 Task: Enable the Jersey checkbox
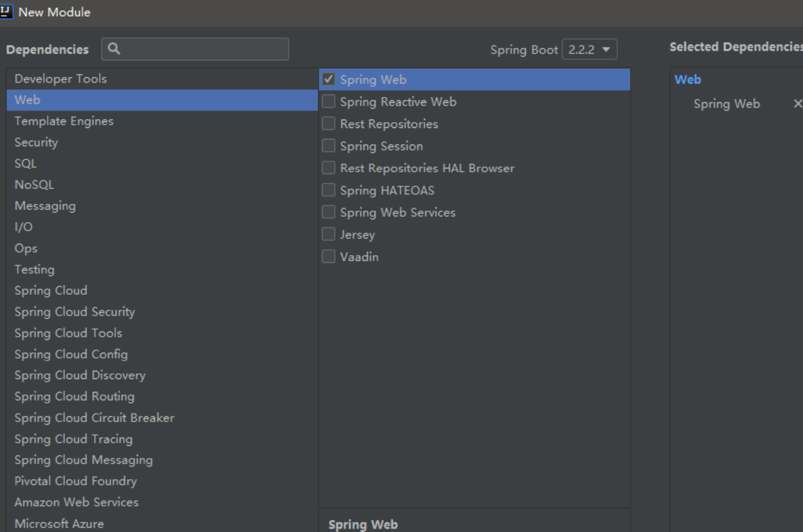pyautogui.click(x=329, y=235)
